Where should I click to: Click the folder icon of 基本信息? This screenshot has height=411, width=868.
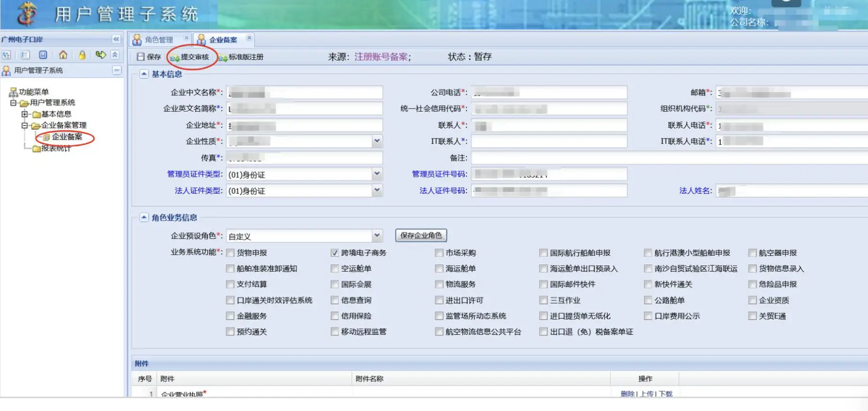(36, 114)
